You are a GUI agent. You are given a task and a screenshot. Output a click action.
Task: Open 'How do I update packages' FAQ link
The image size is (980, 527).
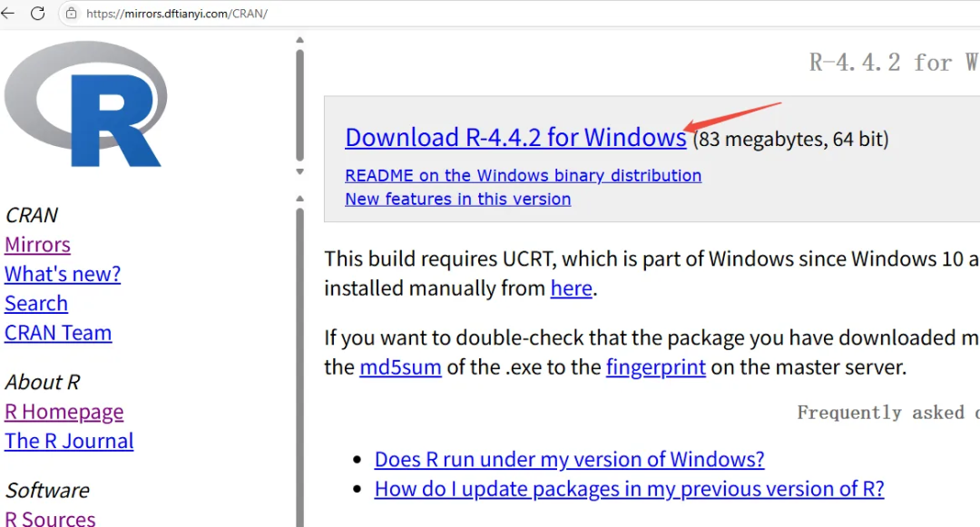(630, 488)
